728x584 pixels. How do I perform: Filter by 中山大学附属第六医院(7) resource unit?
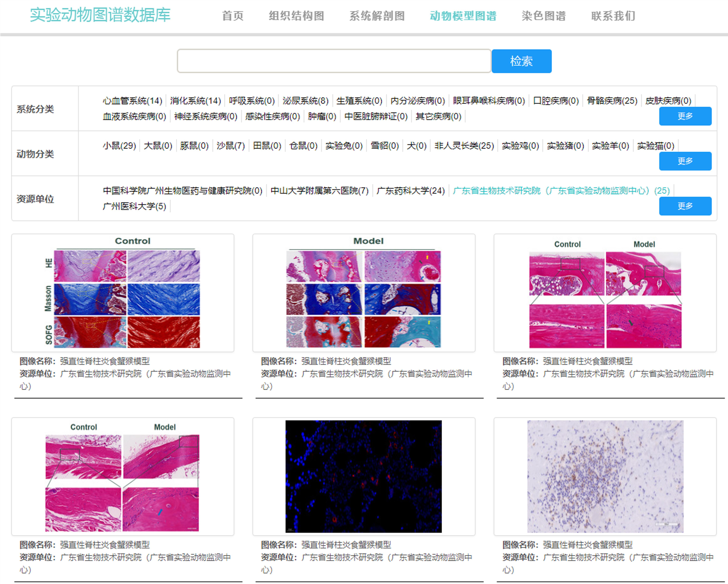tap(319, 191)
